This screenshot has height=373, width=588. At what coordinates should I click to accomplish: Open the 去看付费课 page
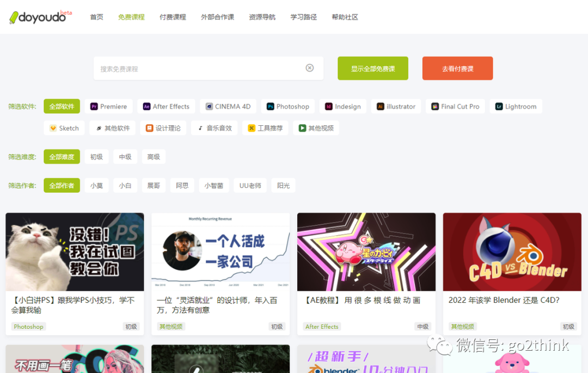(457, 68)
